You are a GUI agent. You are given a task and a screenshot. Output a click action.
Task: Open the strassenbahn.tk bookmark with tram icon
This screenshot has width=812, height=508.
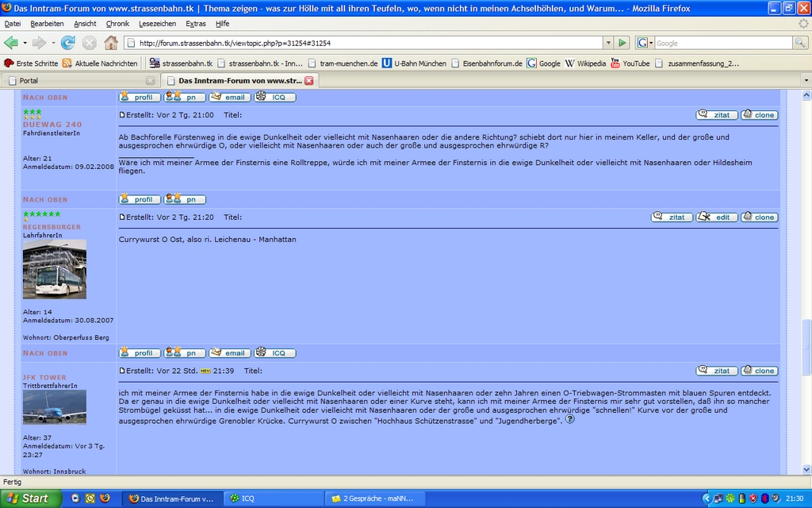tap(181, 63)
